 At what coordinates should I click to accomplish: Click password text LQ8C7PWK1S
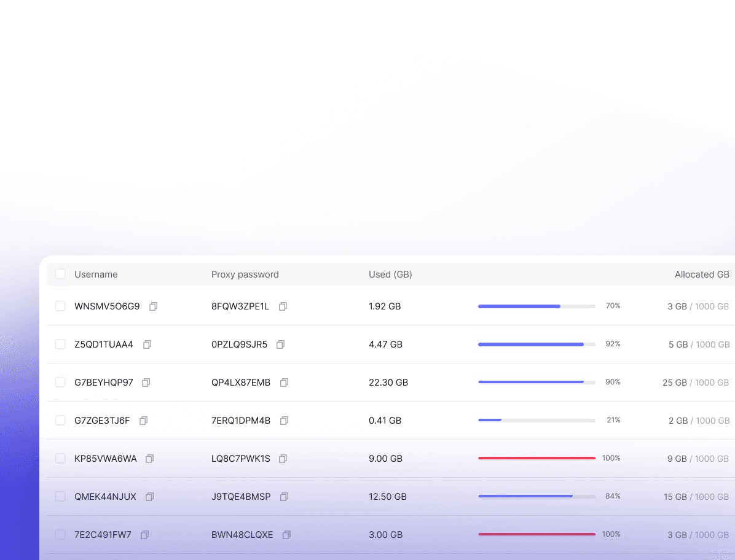[241, 459]
